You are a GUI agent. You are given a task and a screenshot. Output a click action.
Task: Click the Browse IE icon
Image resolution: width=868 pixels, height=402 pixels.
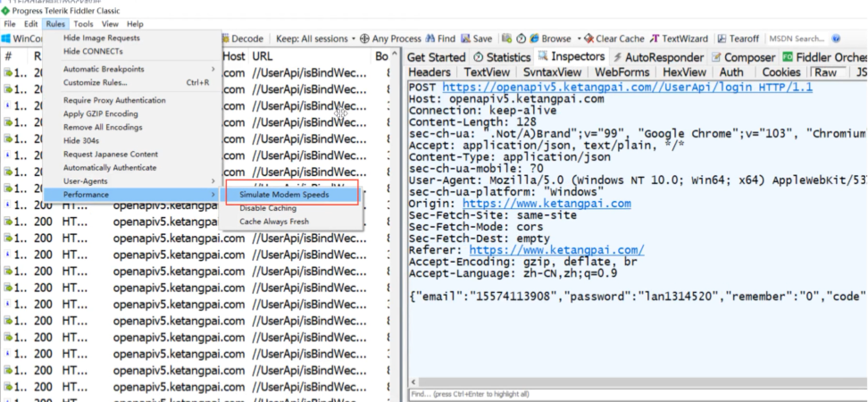(x=534, y=38)
